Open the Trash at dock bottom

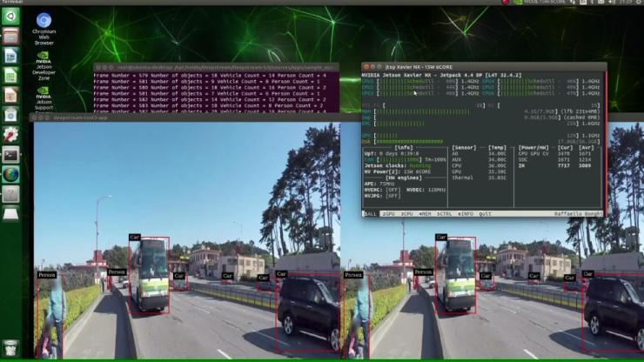[x=10, y=348]
